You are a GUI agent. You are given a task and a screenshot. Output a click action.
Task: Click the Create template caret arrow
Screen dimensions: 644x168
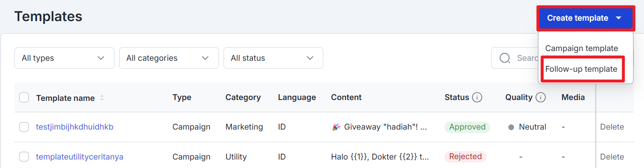tap(618, 18)
